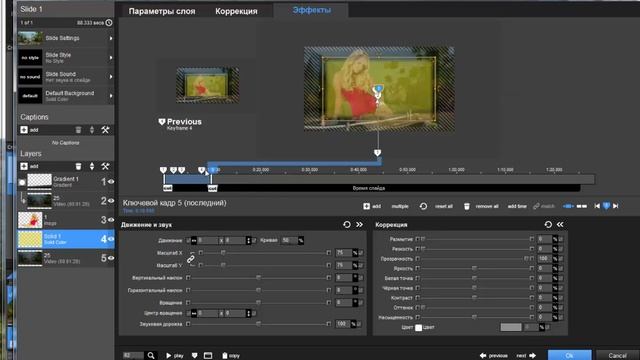The image size is (640, 360).
Task: Click the match keyframe link icon
Action: [x=536, y=206]
